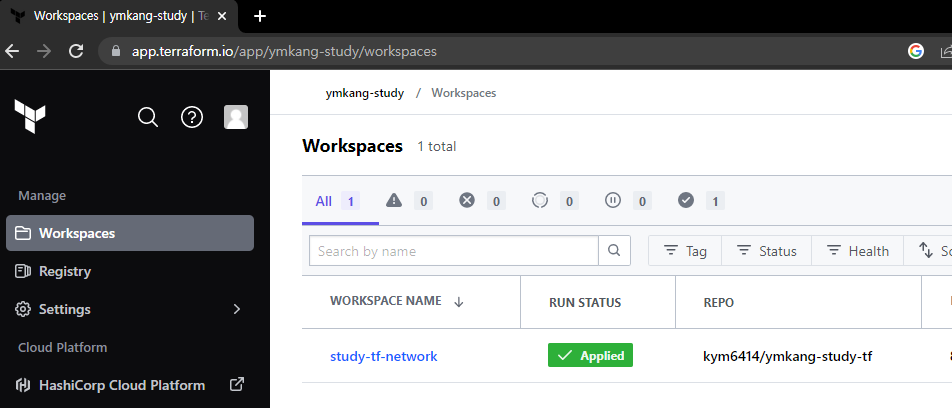This screenshot has width=952, height=408.
Task: Filter workspaces by applied checkmark status
Action: tap(701, 200)
